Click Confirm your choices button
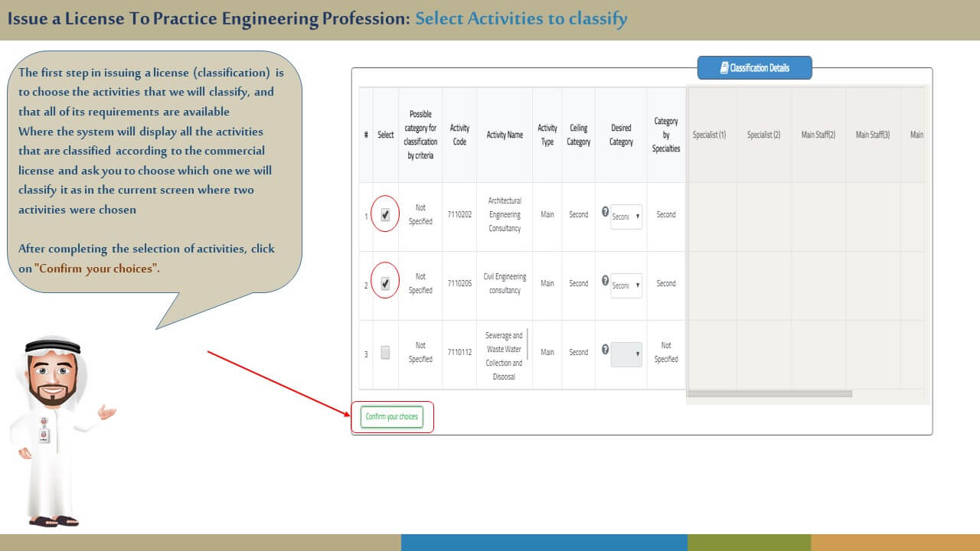 (x=392, y=417)
